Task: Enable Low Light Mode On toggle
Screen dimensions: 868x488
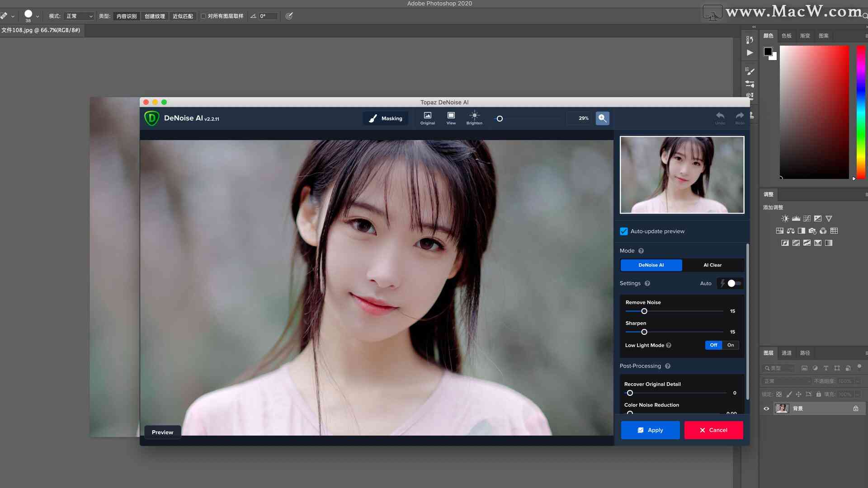Action: click(730, 345)
